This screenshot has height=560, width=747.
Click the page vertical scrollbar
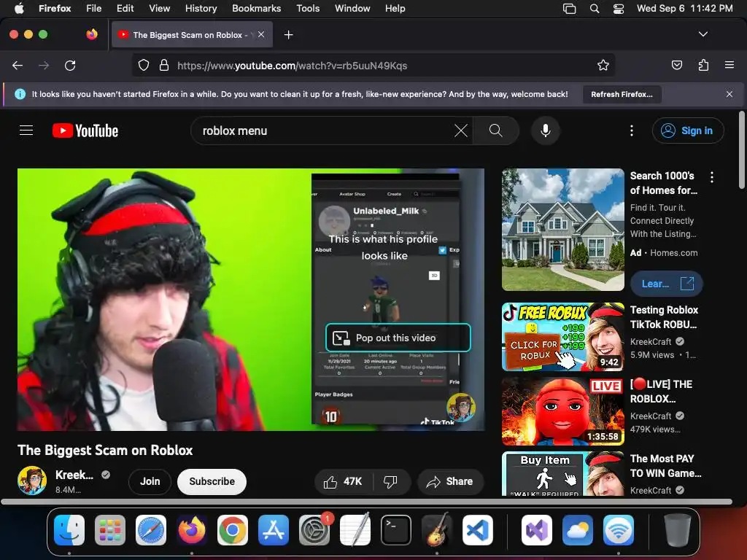pos(742,149)
